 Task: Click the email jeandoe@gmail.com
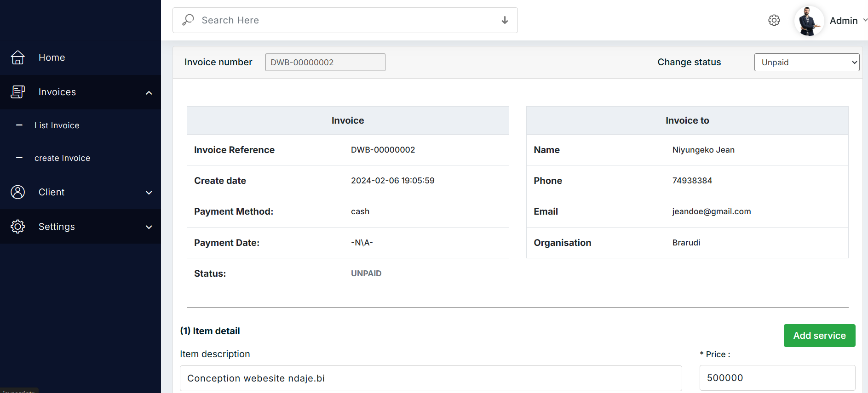712,211
